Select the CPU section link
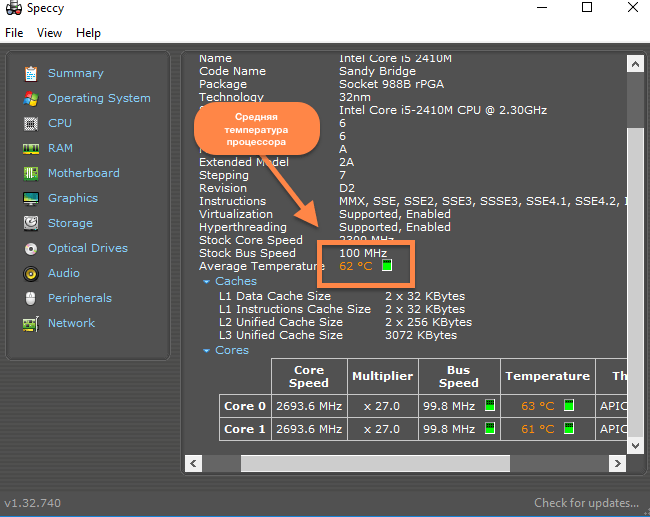The height and width of the screenshot is (517, 650). coord(60,123)
